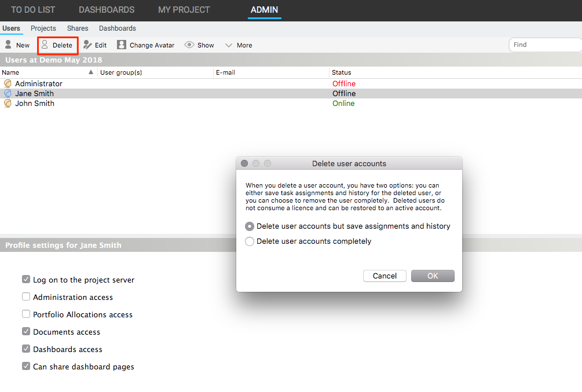Select save assignments and history option
This screenshot has height=392, width=582.
point(250,226)
